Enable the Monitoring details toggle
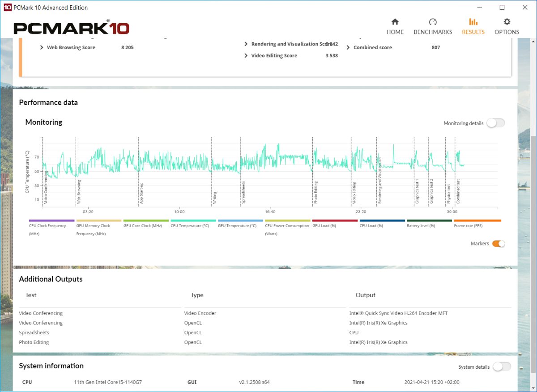Screen dimensions: 537x392 [495, 123]
